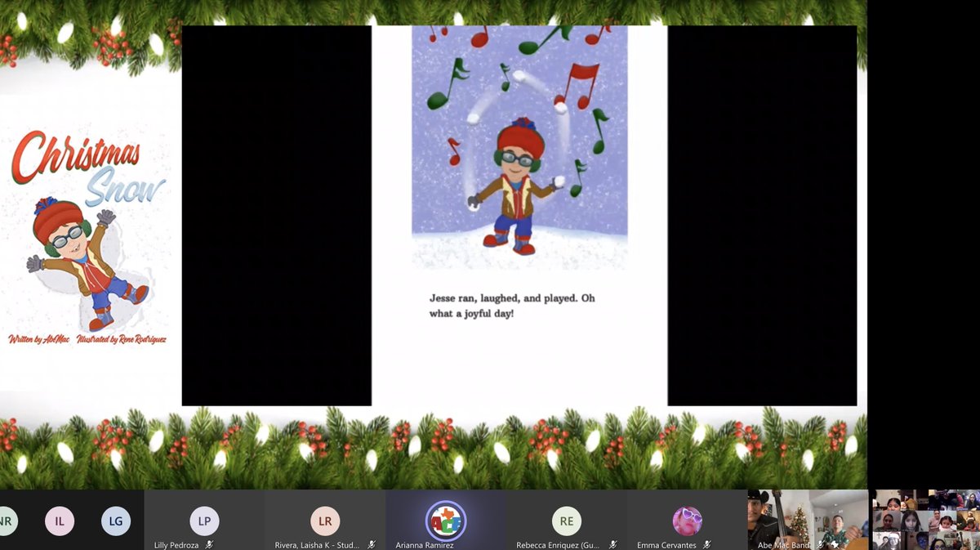Click the juggling Jesse story page illustration
This screenshot has width=980, height=550.
[519, 147]
